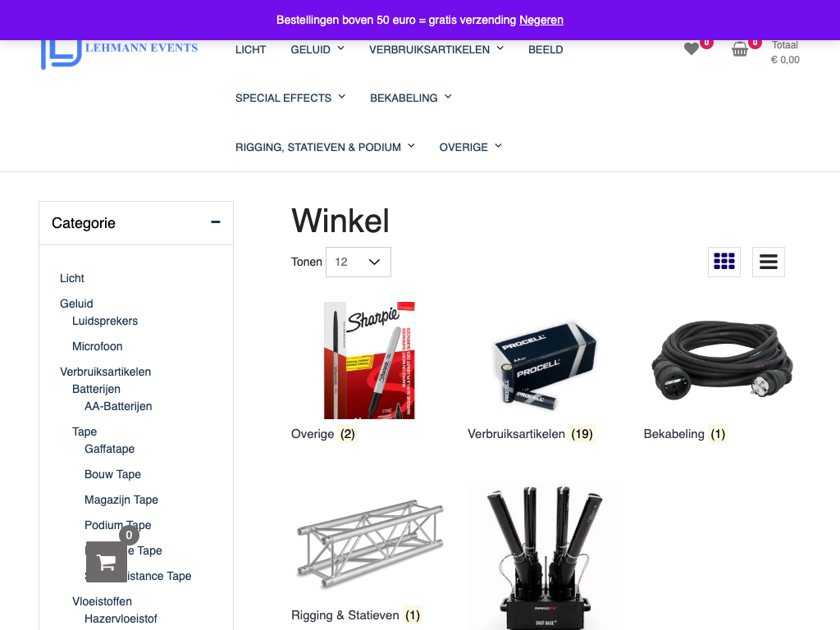Open the wishlist heart icon
Screen dimensions: 840x630
[692, 48]
